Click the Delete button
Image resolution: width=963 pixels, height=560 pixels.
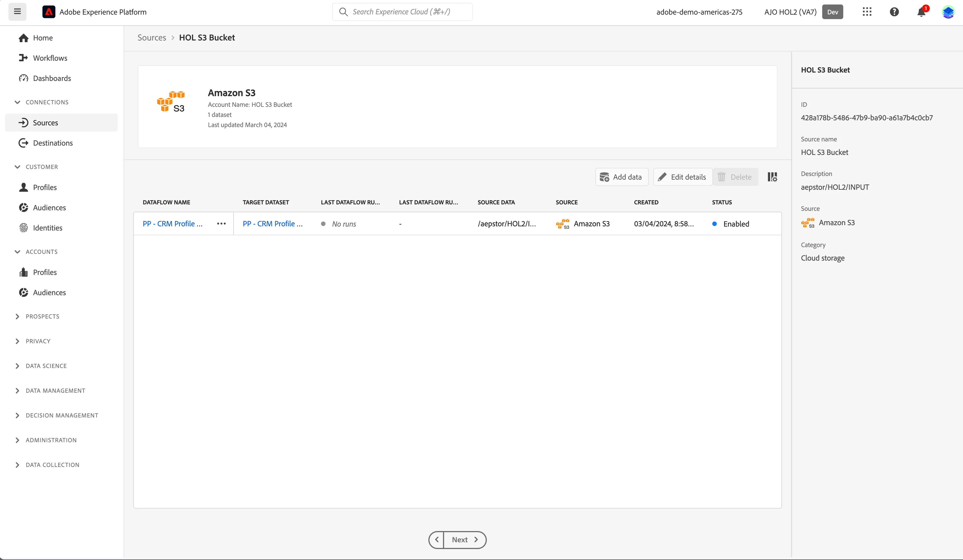pos(735,177)
